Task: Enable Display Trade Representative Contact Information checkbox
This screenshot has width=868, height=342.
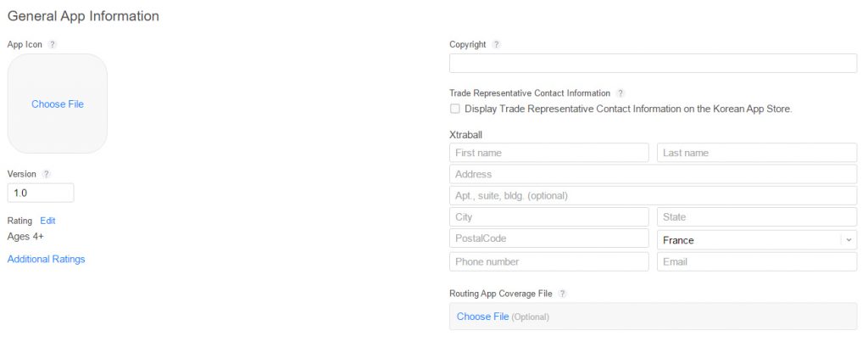Action: click(x=455, y=109)
